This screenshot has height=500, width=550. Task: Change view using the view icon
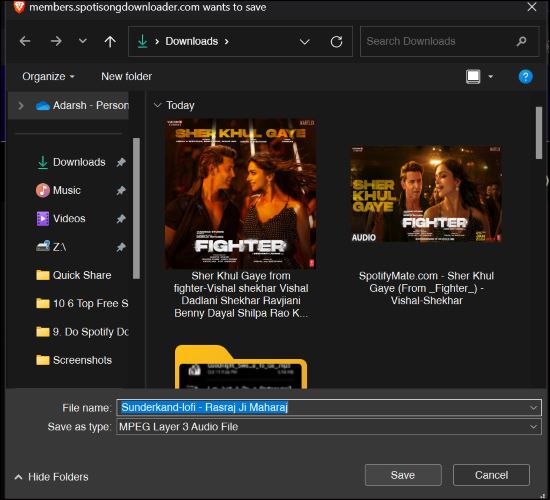coord(473,76)
